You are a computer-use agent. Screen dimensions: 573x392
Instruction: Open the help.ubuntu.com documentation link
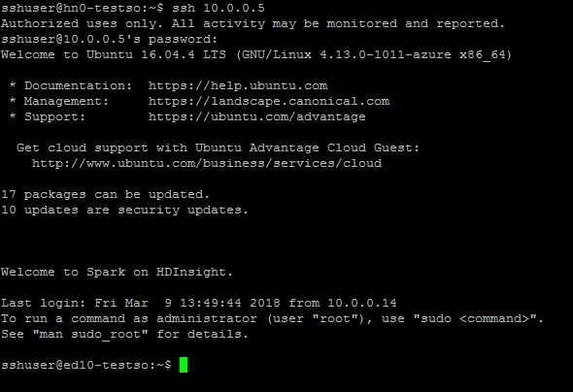click(238, 85)
